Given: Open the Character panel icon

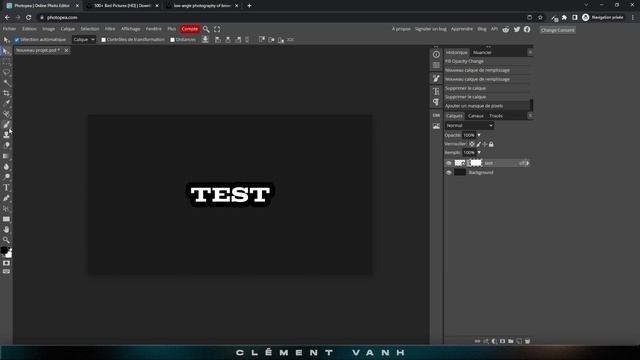Looking at the screenshot, I should click(436, 91).
